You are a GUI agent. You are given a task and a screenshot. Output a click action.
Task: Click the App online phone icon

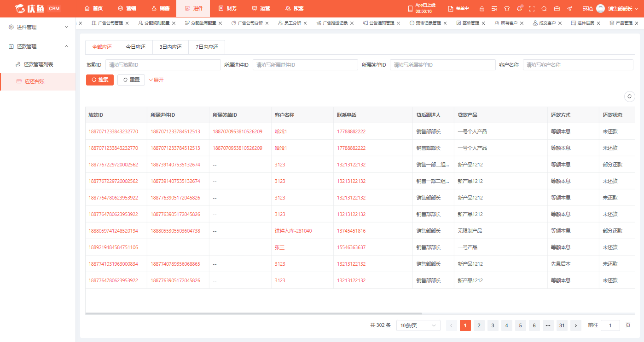pos(411,8)
